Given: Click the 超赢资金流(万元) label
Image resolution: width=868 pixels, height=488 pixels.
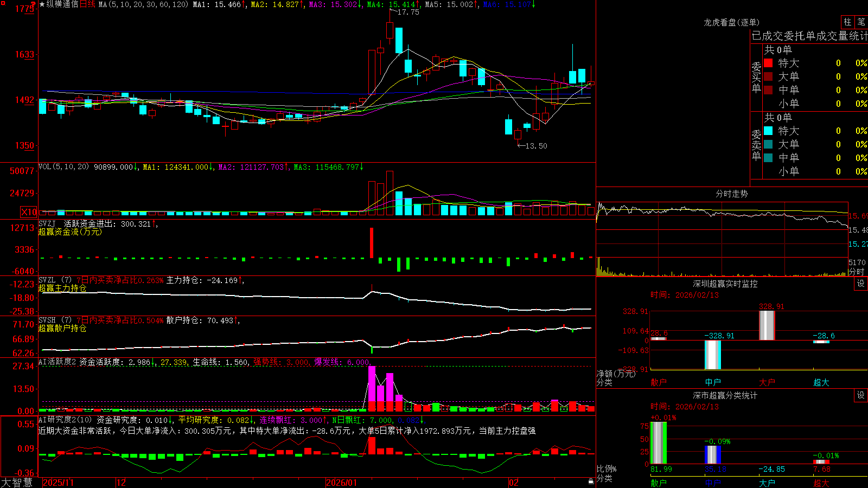Looking at the screenshot, I should point(70,232).
